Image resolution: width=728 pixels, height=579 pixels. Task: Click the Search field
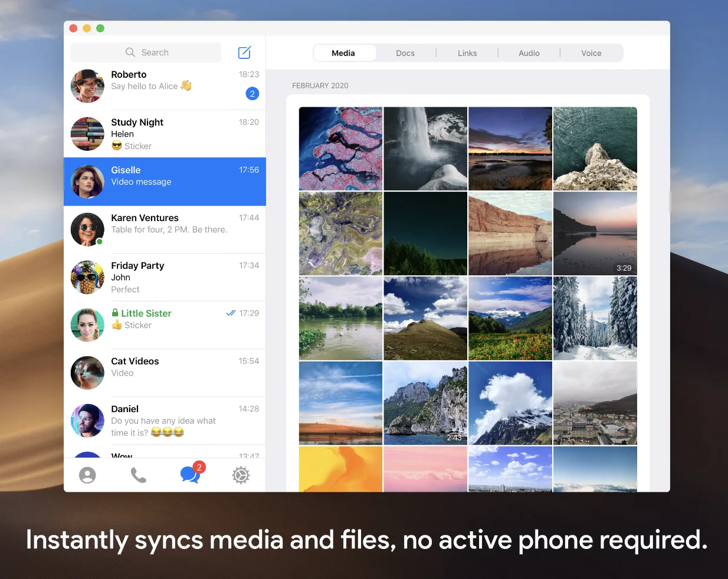click(146, 52)
